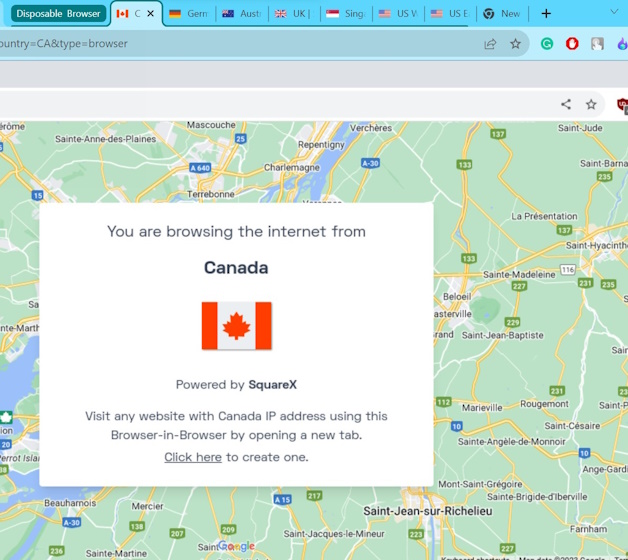Screen dimensions: 628x560
Task: Click the Marieville map label
Action: pyautogui.click(x=482, y=408)
